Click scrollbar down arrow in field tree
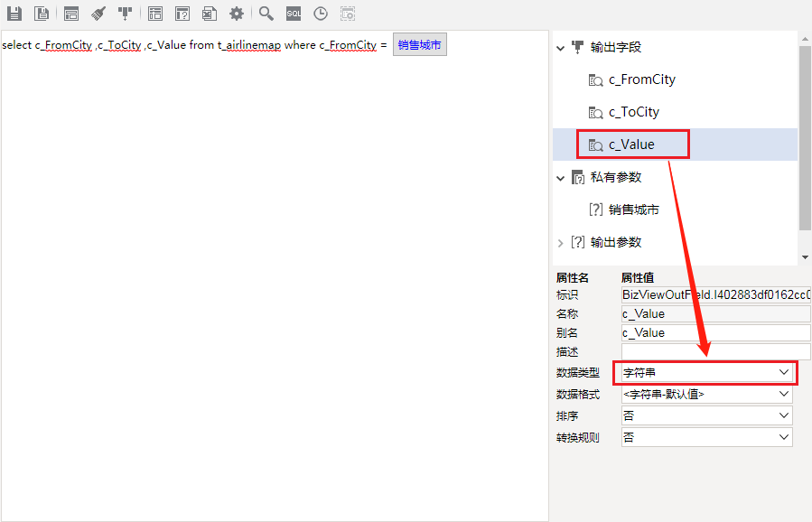This screenshot has height=522, width=812. 805,256
